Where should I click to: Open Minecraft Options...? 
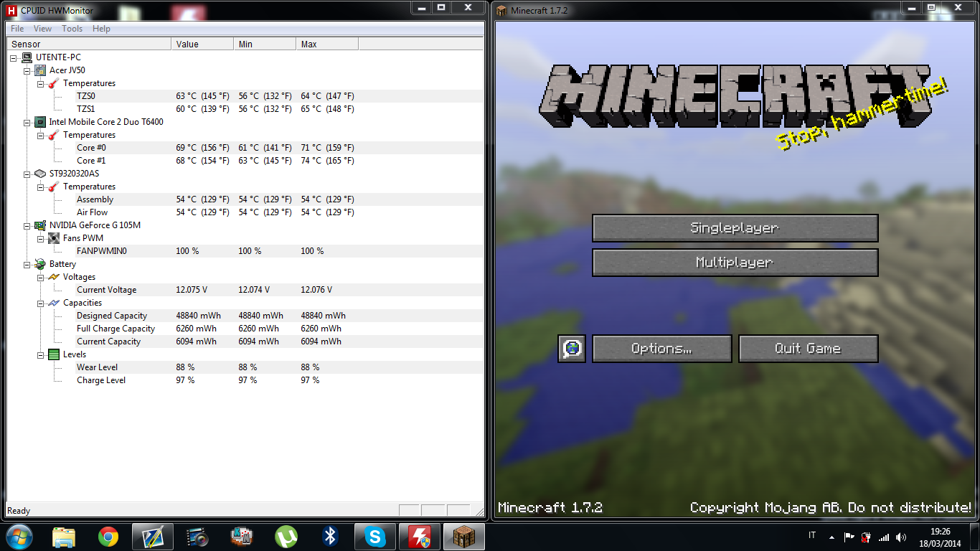point(661,349)
